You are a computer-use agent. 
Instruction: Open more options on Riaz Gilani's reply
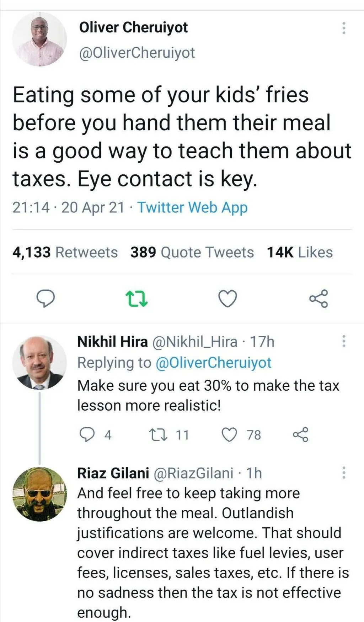[343, 473]
